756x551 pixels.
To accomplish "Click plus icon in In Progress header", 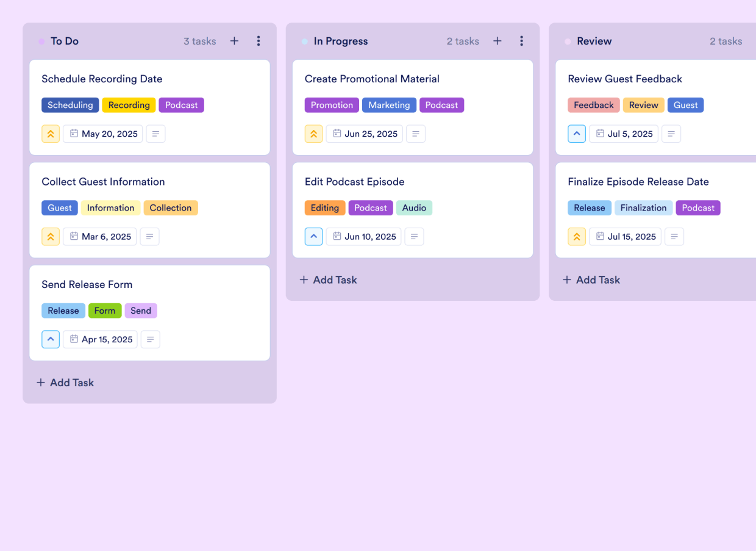I will (497, 41).
